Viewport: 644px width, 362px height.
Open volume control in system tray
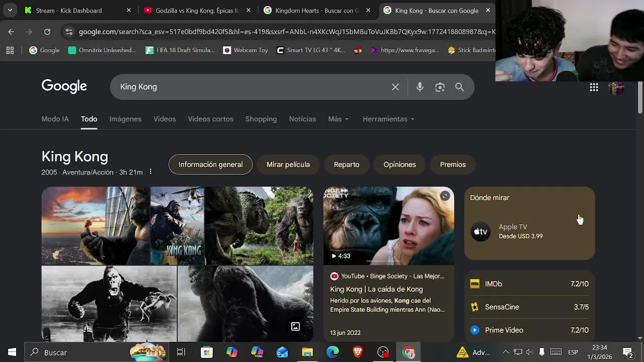click(x=529, y=352)
